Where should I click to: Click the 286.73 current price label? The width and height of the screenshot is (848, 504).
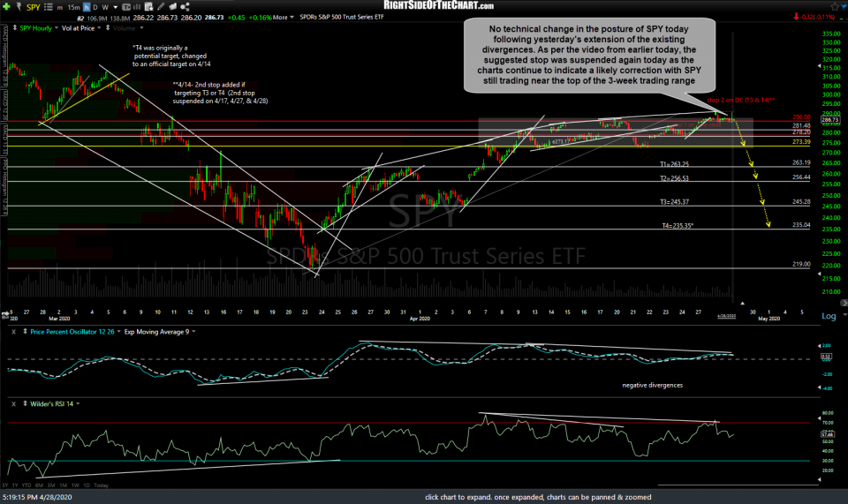[829, 119]
